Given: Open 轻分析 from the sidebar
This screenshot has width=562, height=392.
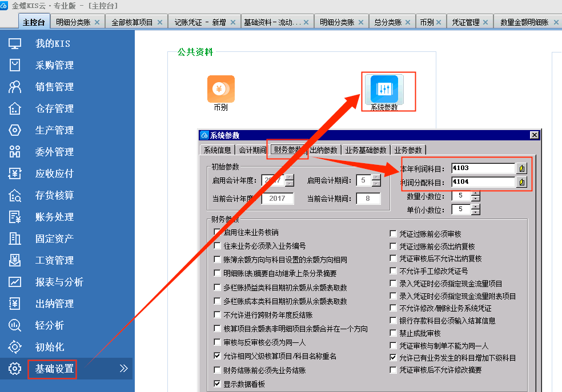Looking at the screenshot, I should (x=50, y=325).
